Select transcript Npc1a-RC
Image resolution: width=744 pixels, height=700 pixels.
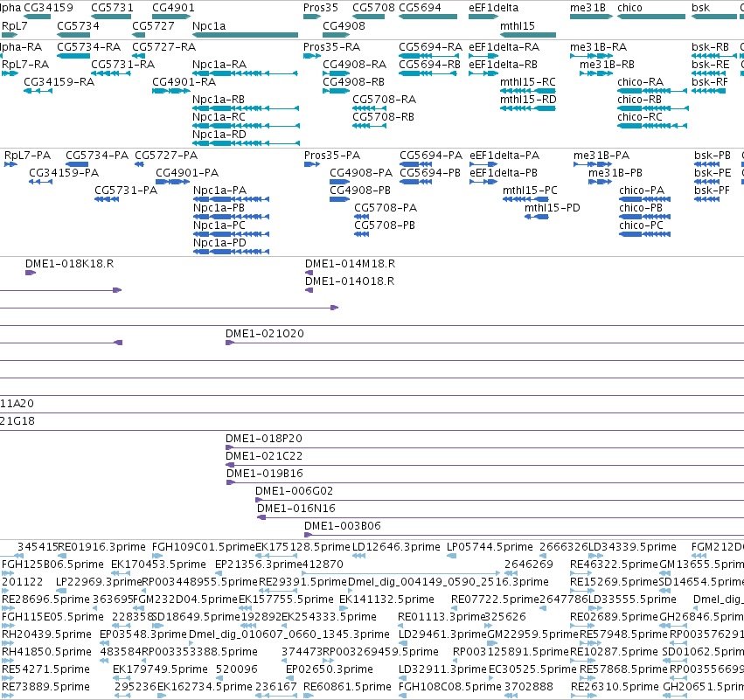tap(246, 126)
